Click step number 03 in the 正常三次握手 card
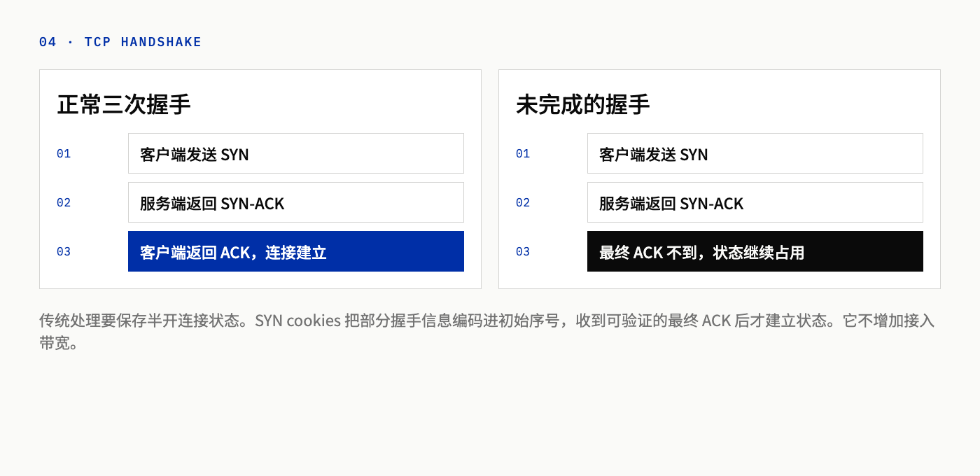980x476 pixels. click(64, 251)
